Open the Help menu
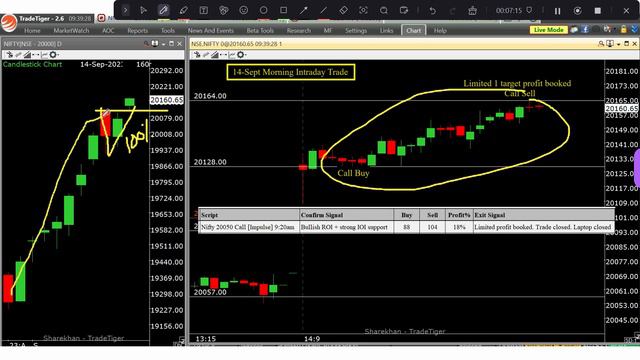This screenshot has width=640, height=360. click(440, 31)
